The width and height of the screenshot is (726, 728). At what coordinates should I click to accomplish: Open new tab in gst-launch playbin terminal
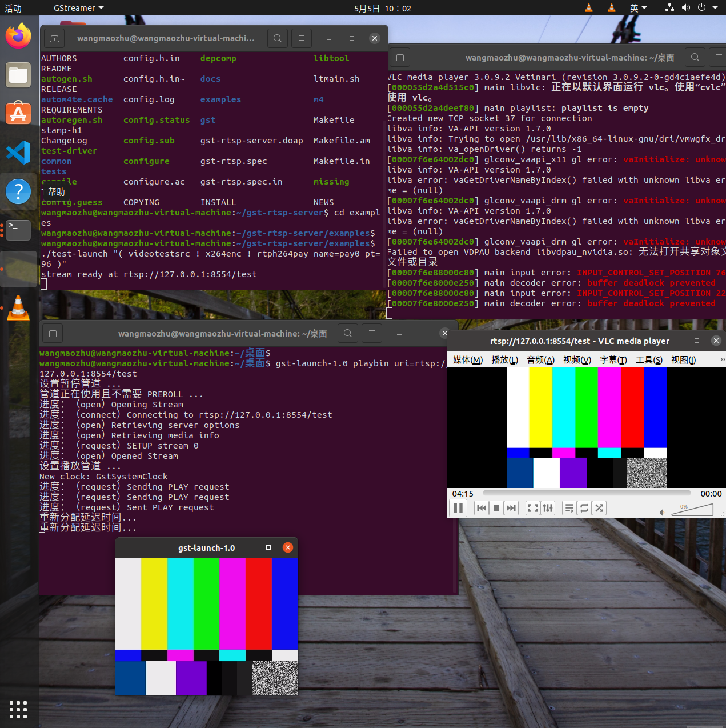tap(53, 333)
